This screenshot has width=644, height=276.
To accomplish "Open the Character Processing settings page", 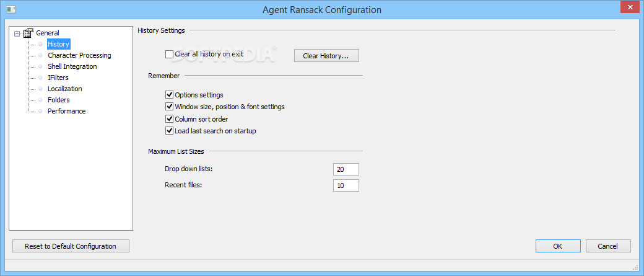I will tap(79, 55).
